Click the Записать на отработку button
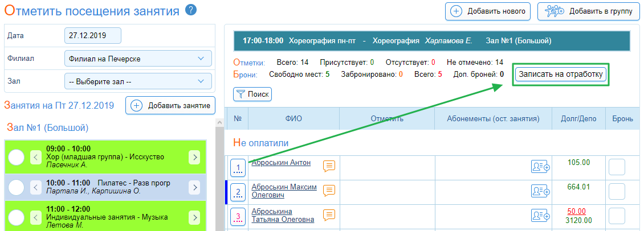The height and width of the screenshot is (231, 644). [x=561, y=75]
